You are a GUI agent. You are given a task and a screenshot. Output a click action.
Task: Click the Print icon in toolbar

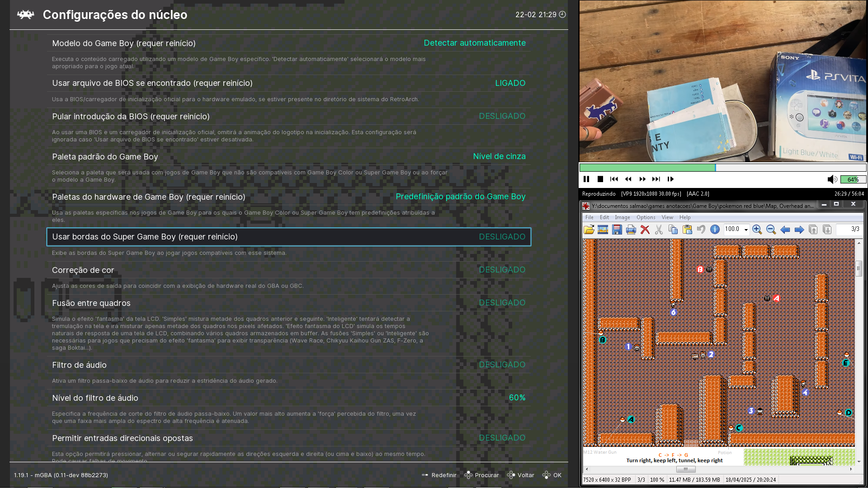631,230
